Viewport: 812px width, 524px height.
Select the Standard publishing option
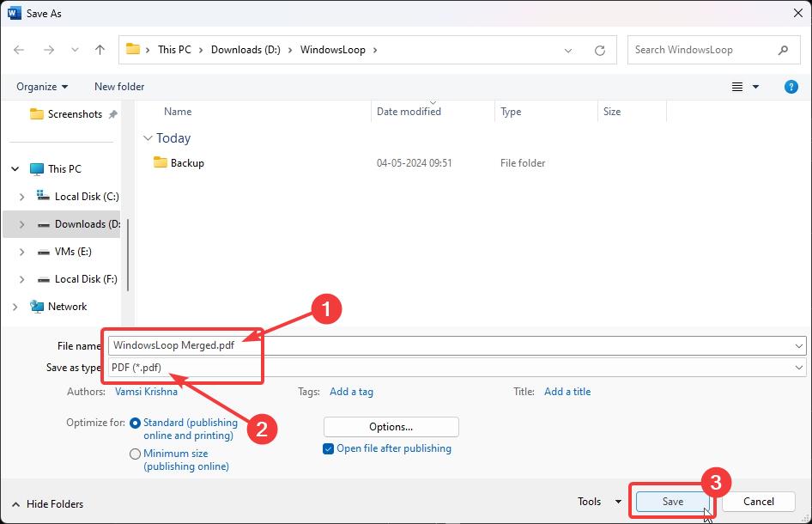point(134,422)
